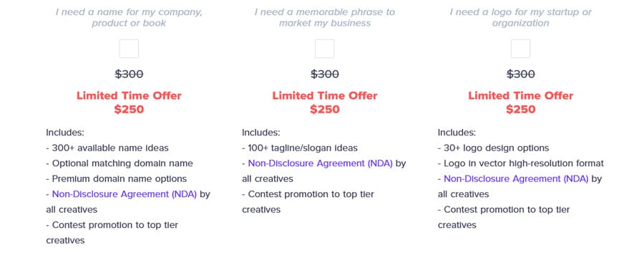Click "30+ logo design options" line

(493, 148)
